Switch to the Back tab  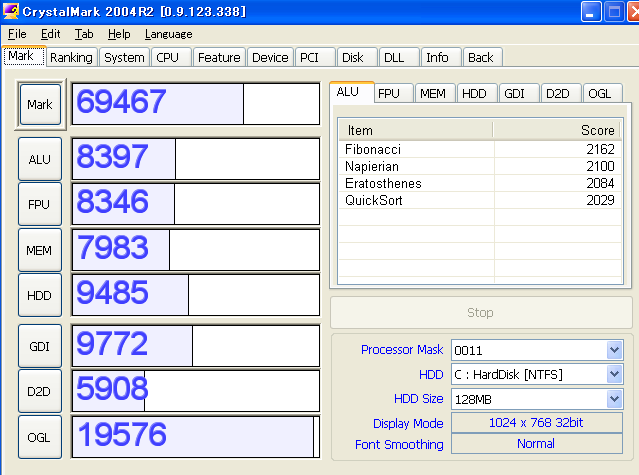(483, 57)
